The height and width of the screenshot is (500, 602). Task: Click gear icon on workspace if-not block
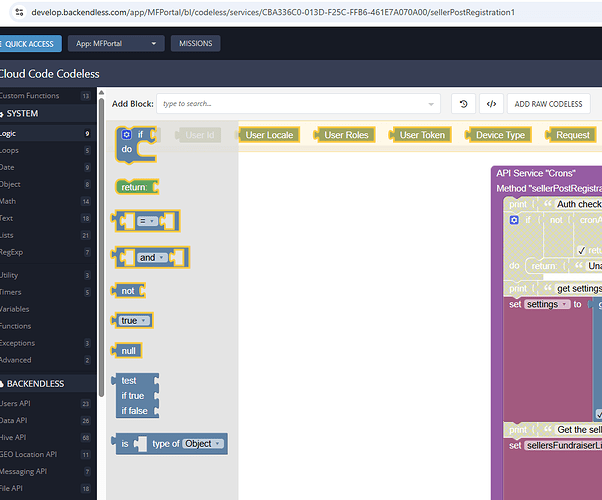click(x=514, y=220)
